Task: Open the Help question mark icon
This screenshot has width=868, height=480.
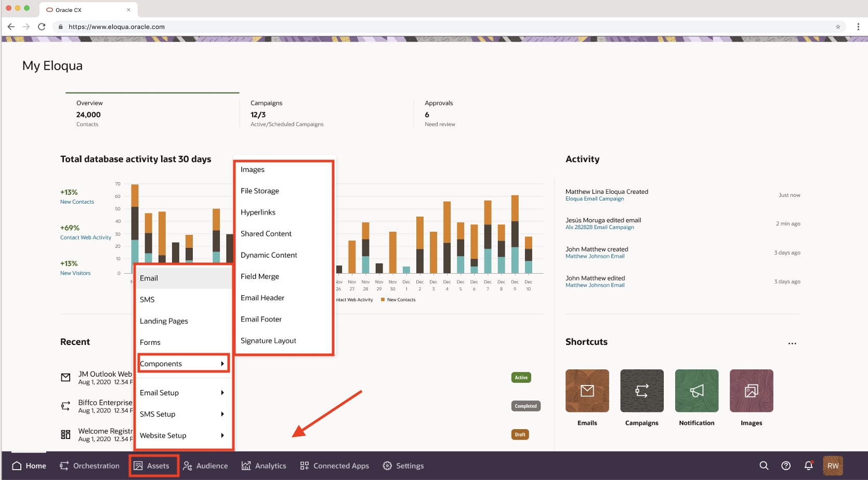Action: (785, 465)
